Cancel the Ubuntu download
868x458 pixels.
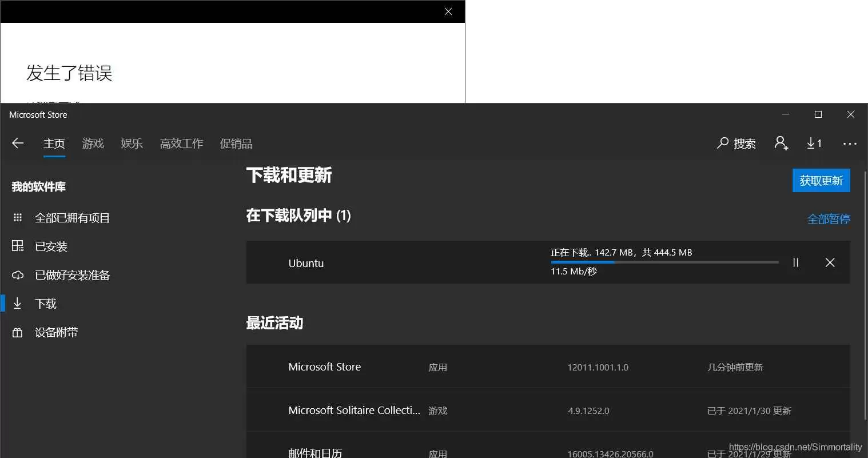click(830, 262)
